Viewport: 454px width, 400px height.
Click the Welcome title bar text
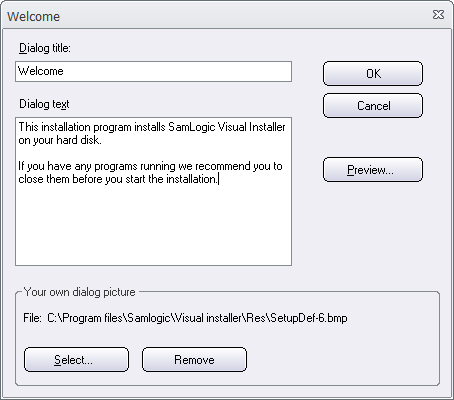pos(33,16)
